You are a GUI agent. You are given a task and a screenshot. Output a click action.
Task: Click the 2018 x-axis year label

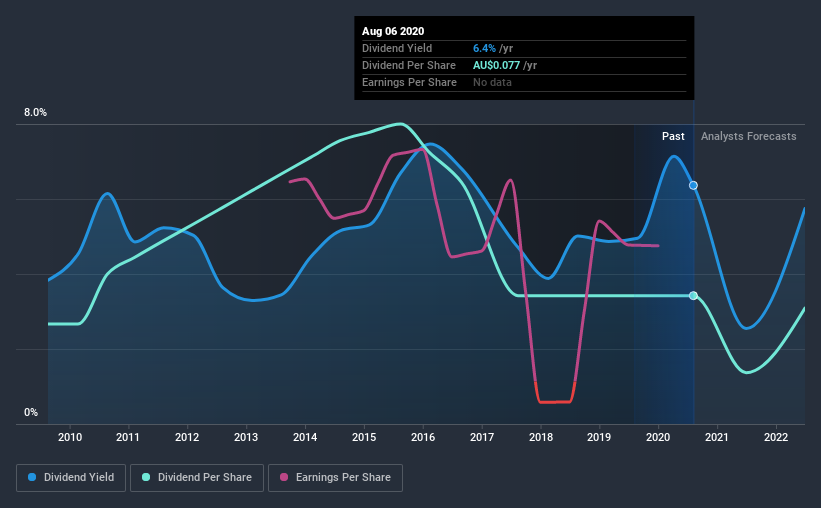tap(541, 437)
